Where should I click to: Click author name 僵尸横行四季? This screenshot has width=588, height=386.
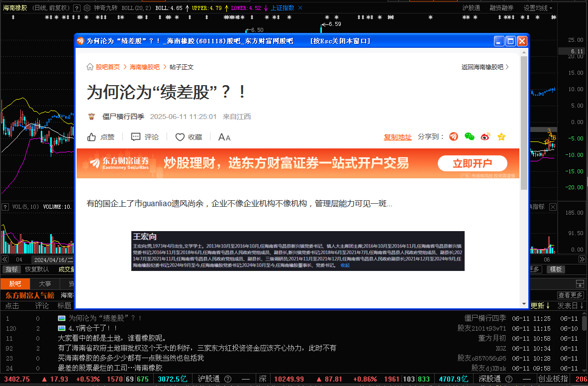pos(123,117)
